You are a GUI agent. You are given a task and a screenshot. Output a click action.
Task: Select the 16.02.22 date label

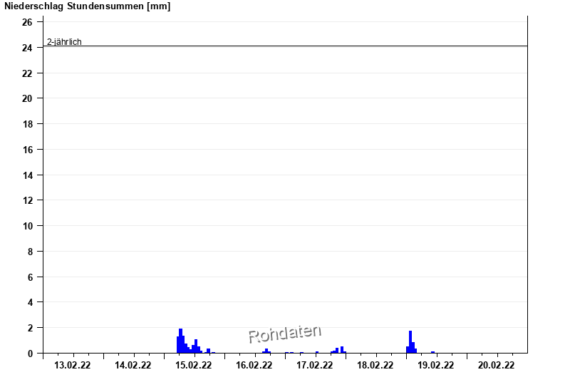(254, 366)
